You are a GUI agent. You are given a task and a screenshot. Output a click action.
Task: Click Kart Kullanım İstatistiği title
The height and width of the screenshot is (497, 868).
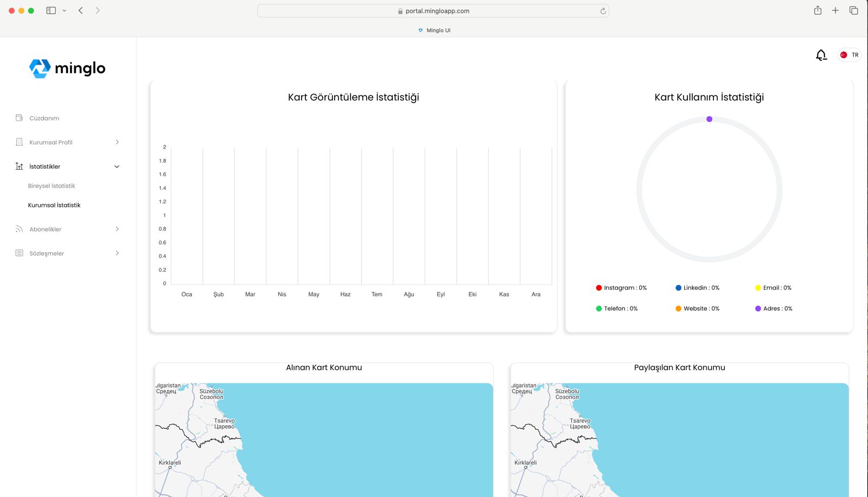[x=709, y=97]
